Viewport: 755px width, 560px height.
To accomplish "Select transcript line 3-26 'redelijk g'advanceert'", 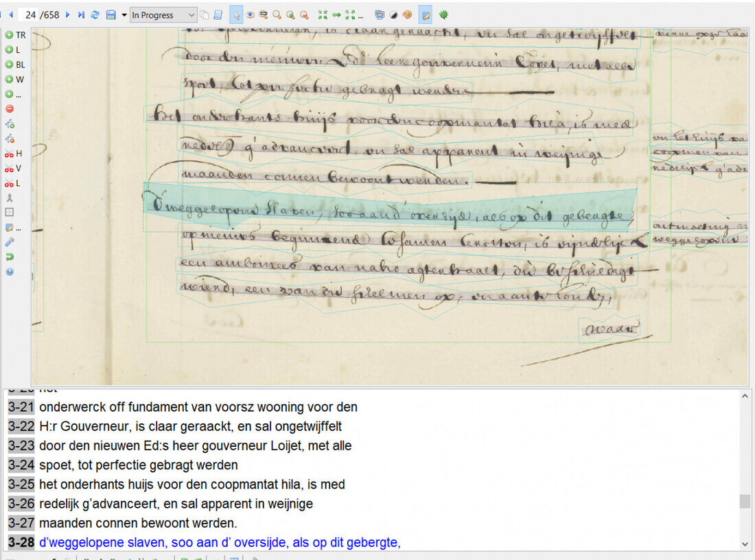I will click(x=176, y=503).
